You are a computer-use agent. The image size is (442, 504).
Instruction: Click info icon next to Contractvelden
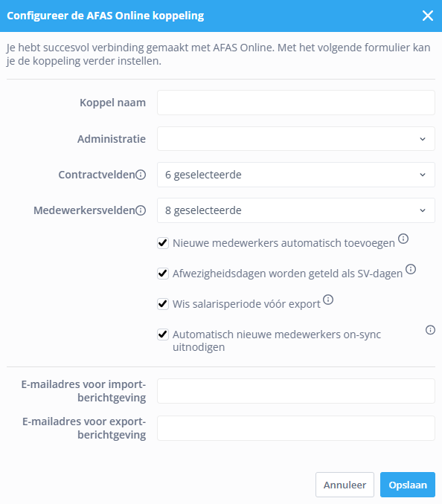pyautogui.click(x=141, y=175)
